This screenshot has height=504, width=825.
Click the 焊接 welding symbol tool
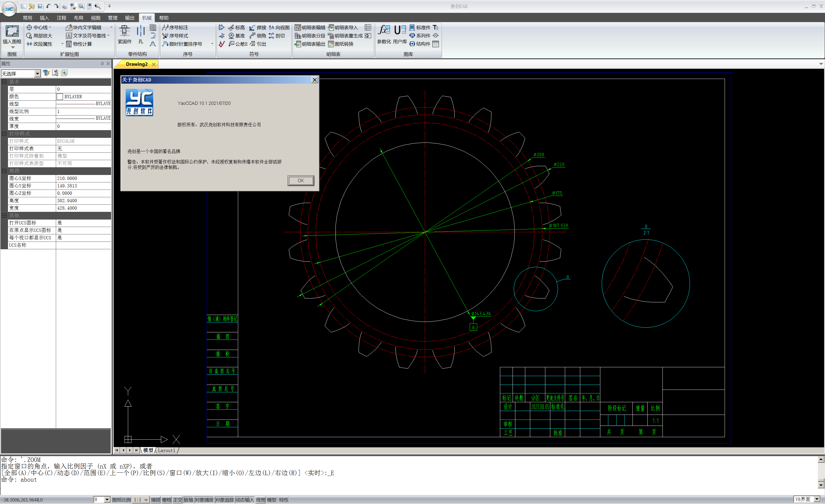258,28
